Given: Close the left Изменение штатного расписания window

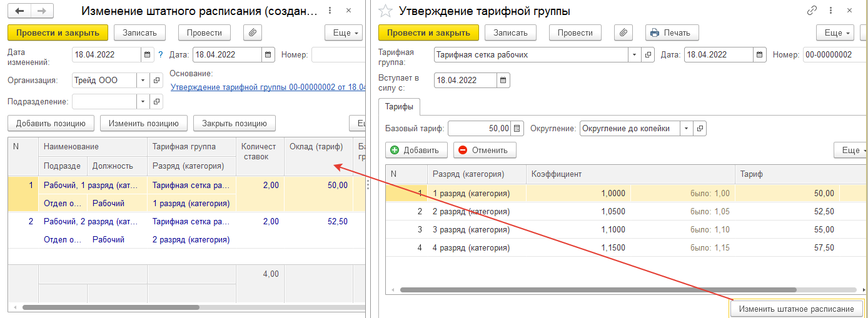Looking at the screenshot, I should click(x=349, y=11).
